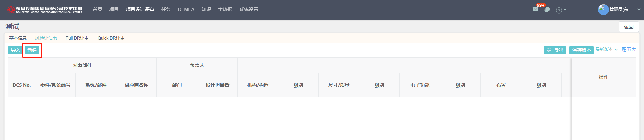Click the 导入 button
The image size is (644, 140).
click(x=16, y=50)
